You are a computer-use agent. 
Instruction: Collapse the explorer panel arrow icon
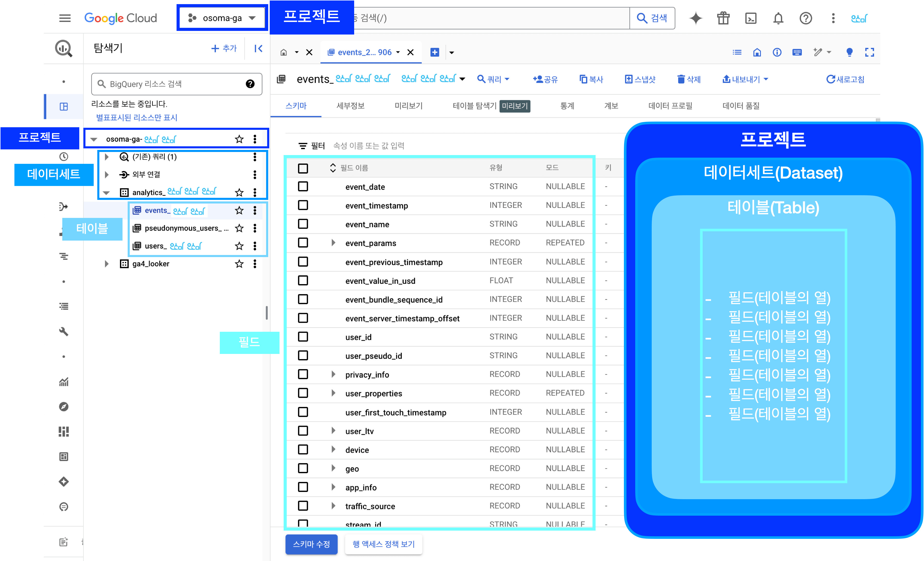tap(258, 48)
